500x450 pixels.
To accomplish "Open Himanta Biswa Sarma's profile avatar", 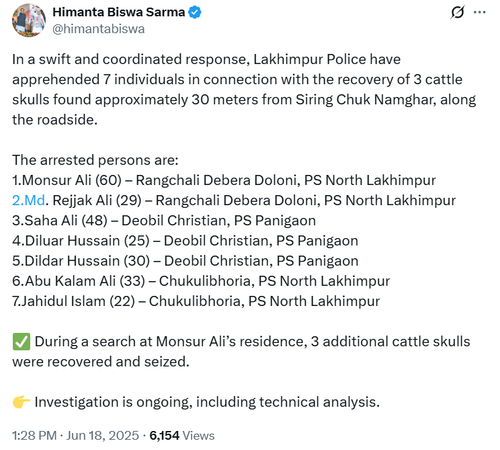I will click(29, 20).
